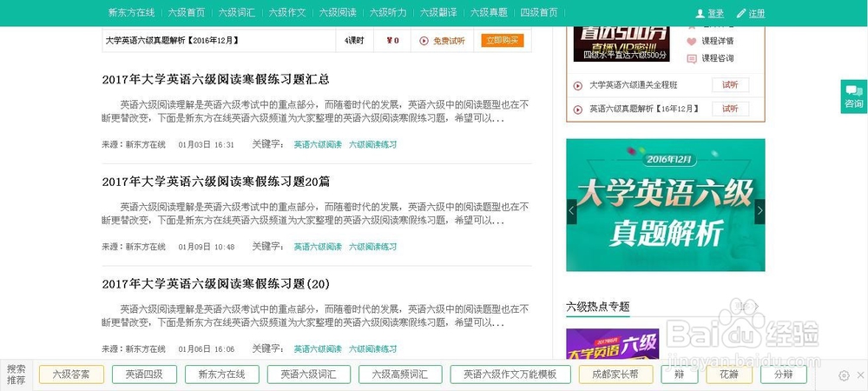
Task: Select 六级热点专题 section heading
Action: point(598,307)
